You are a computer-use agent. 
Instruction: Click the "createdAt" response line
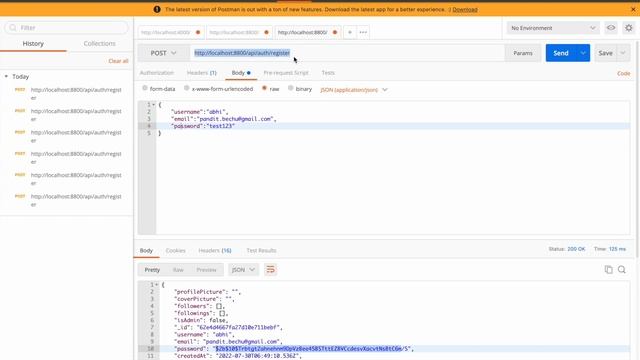click(x=238, y=356)
